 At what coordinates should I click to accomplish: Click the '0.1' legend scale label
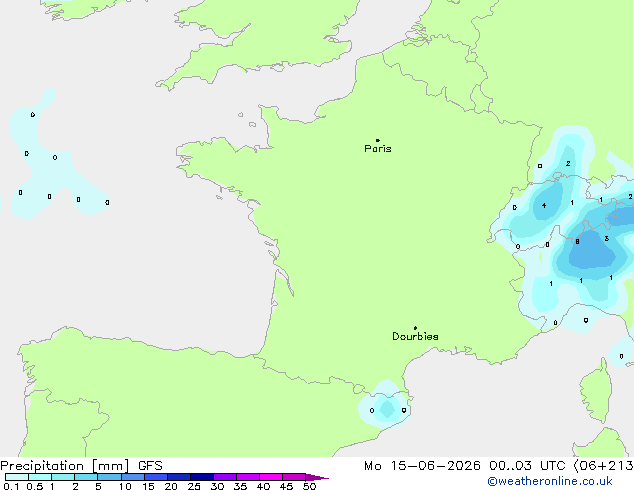coord(11,486)
